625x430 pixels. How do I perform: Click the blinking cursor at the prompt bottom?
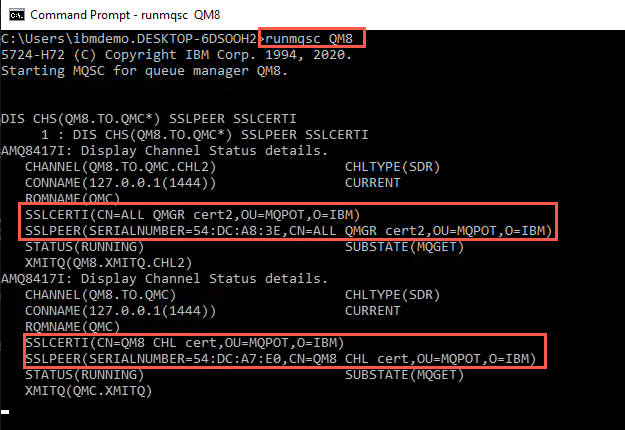point(5,412)
